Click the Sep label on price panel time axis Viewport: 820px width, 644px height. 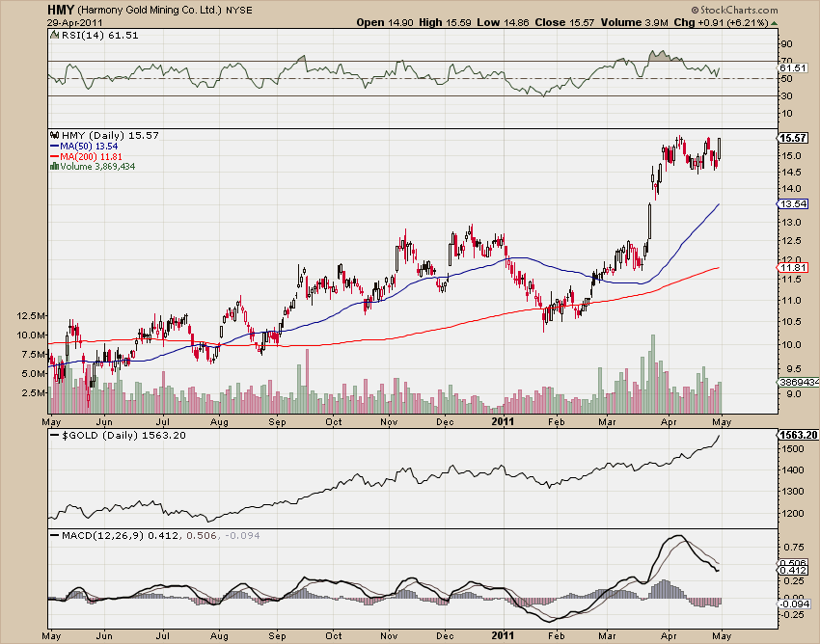(x=277, y=422)
